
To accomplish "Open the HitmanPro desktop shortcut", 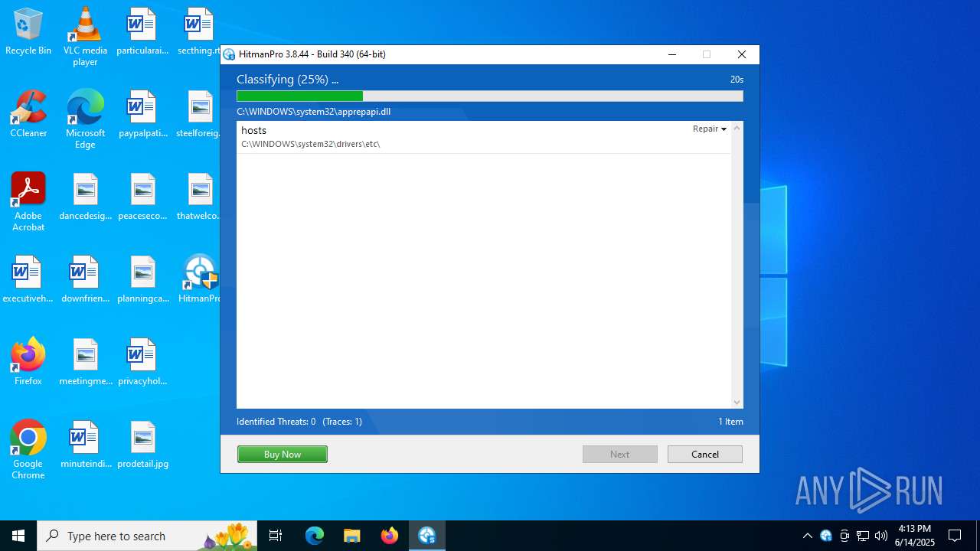I will (x=199, y=279).
